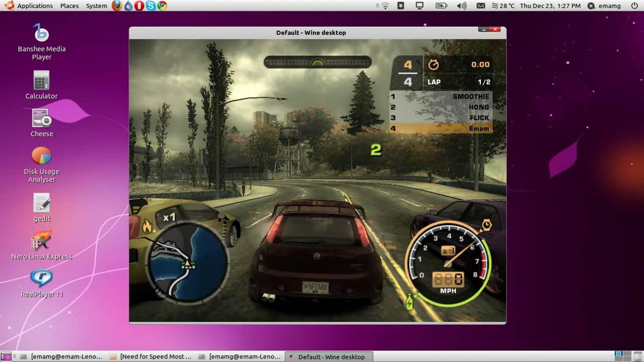The width and height of the screenshot is (644, 362).
Task: Open the Thu Dec 23 clock calendar
Action: click(x=550, y=6)
